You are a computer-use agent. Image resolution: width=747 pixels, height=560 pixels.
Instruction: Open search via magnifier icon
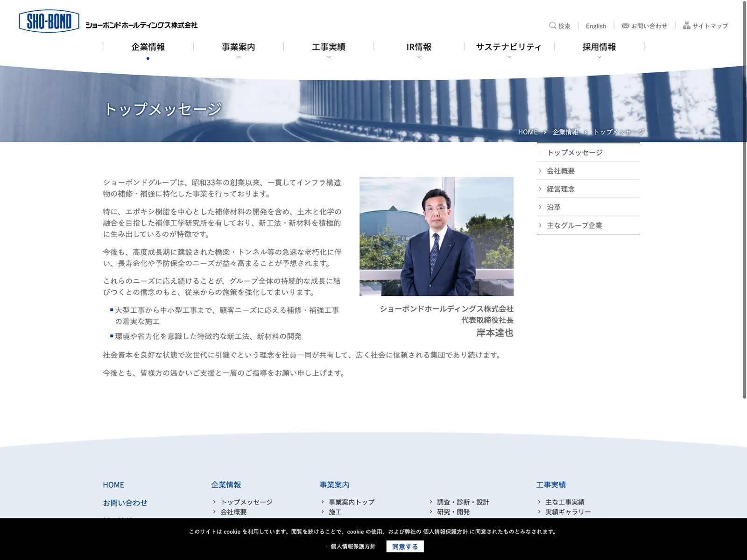552,26
